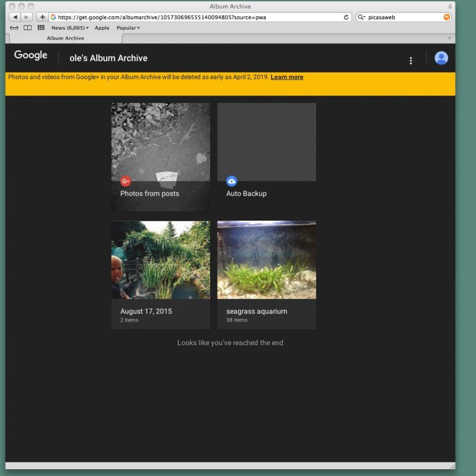Open Top Sites grid icon
The image size is (476, 476).
41,28
